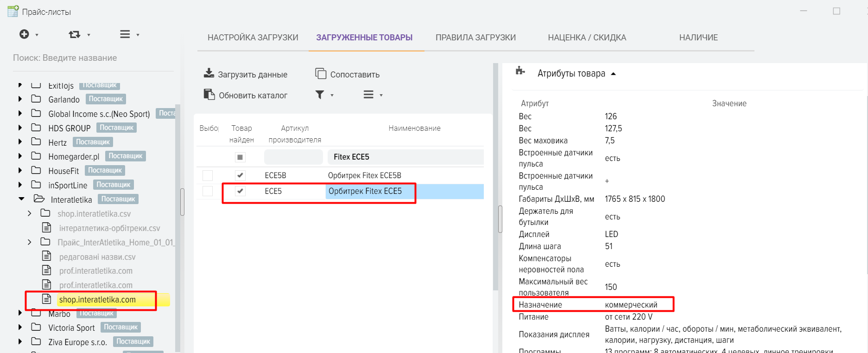Select Орбитрек Fitex ECE5B product row

[341, 175]
